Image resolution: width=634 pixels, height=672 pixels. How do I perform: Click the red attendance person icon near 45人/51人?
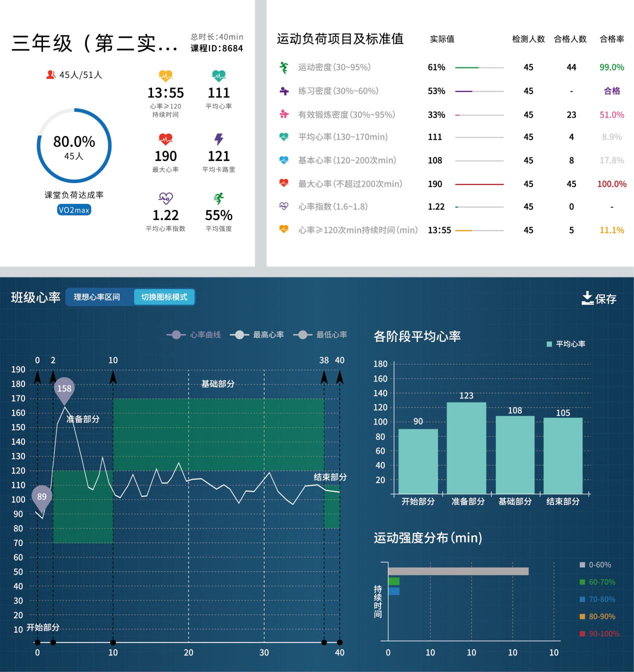(x=51, y=74)
